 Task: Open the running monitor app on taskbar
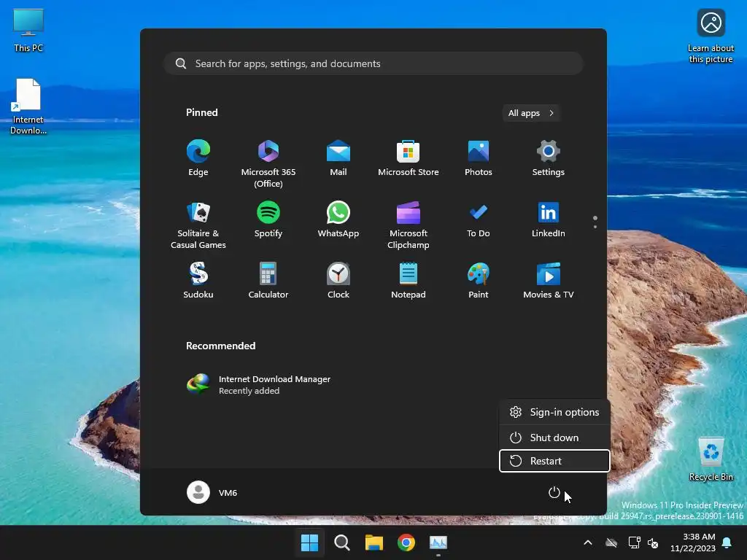[x=438, y=542]
